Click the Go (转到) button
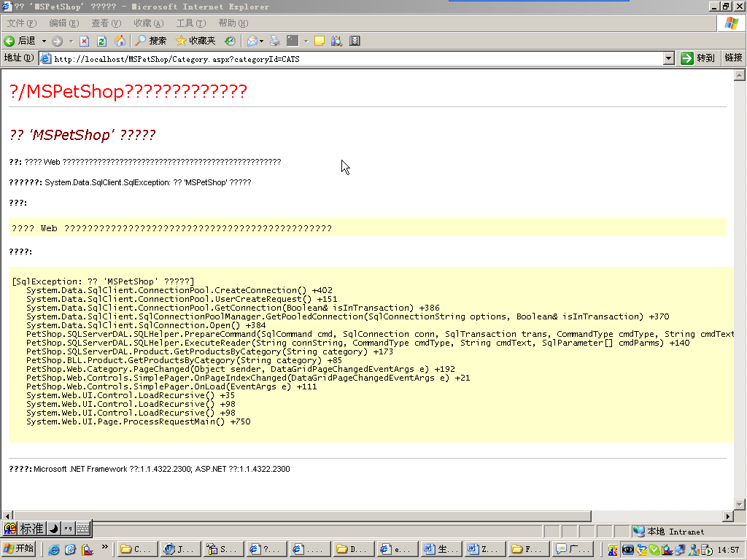Image resolution: width=747 pixels, height=560 pixels. click(698, 58)
